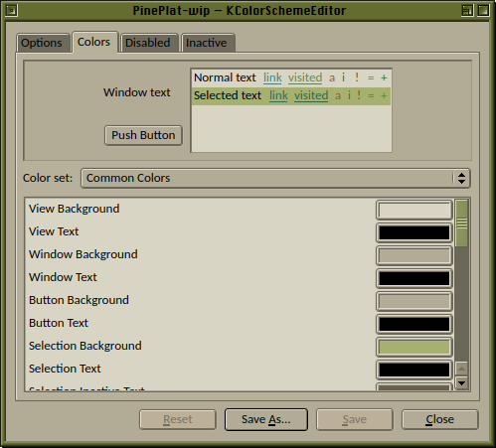The image size is (496, 448).
Task: Select the 'Normal text' preview label
Action: point(225,77)
